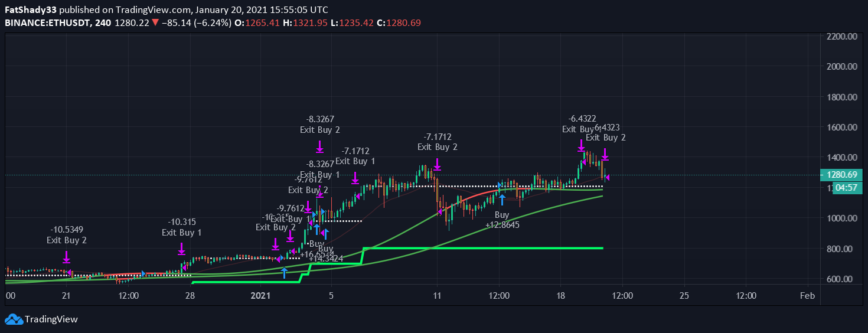
Task: Click purple arrow under -10.5349 Exit Buy 2
Action: [x=66, y=257]
